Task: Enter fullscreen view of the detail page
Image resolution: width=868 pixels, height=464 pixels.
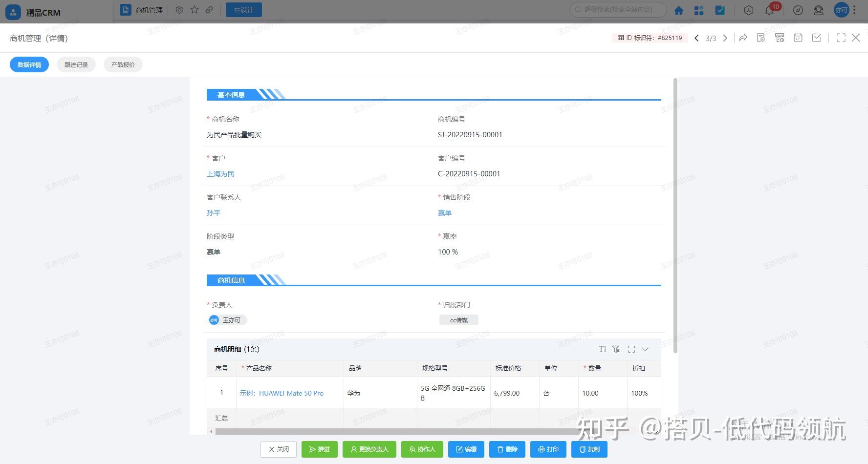Action: [x=841, y=38]
